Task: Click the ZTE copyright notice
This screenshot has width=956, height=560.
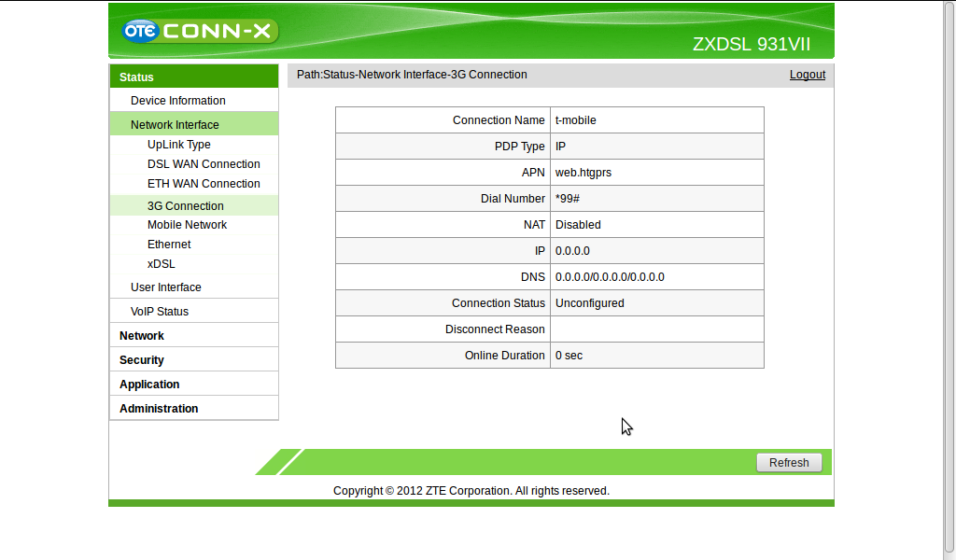Action: pos(471,491)
